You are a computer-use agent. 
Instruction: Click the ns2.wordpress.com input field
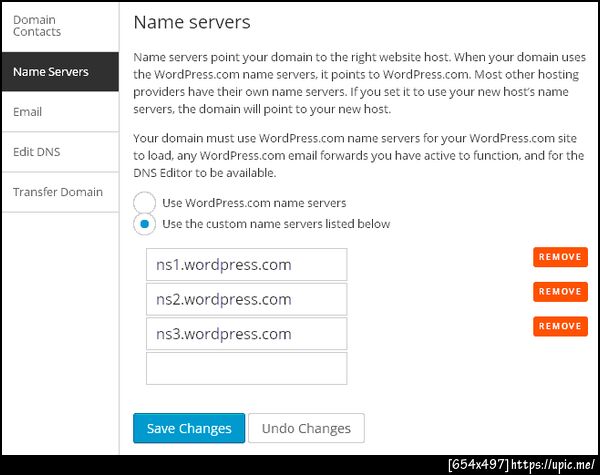point(246,299)
